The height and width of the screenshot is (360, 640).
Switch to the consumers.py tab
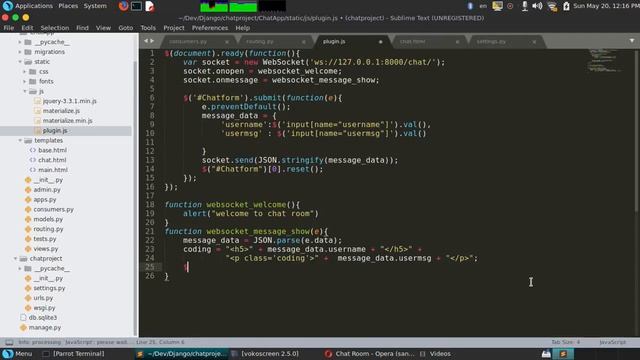188,42
